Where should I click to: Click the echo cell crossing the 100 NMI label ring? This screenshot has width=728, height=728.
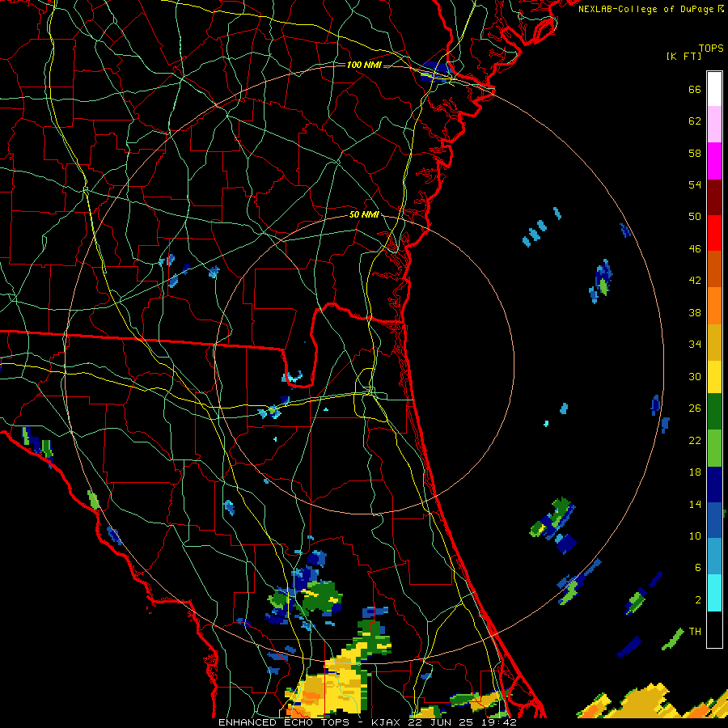pyautogui.click(x=438, y=73)
